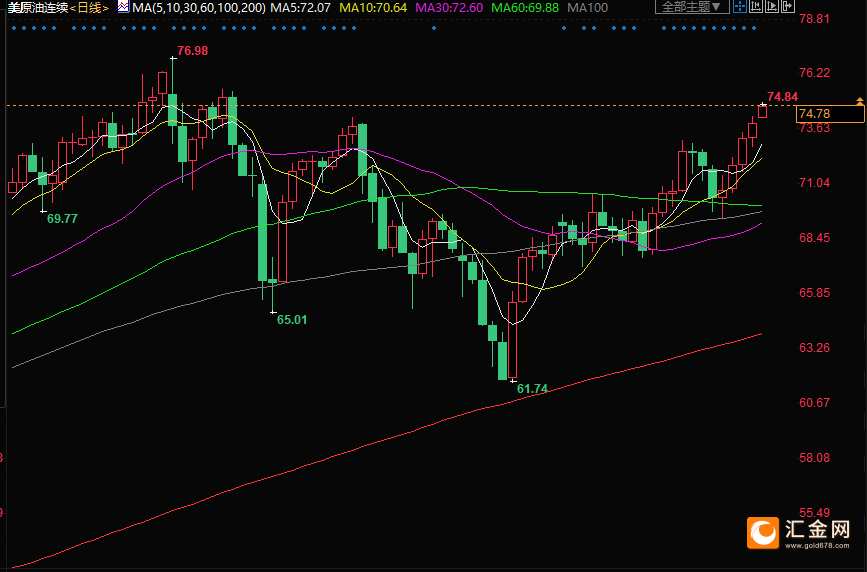
Task: Click the MA(5,10,30,60,100,200) parameters label
Action: click(199, 7)
